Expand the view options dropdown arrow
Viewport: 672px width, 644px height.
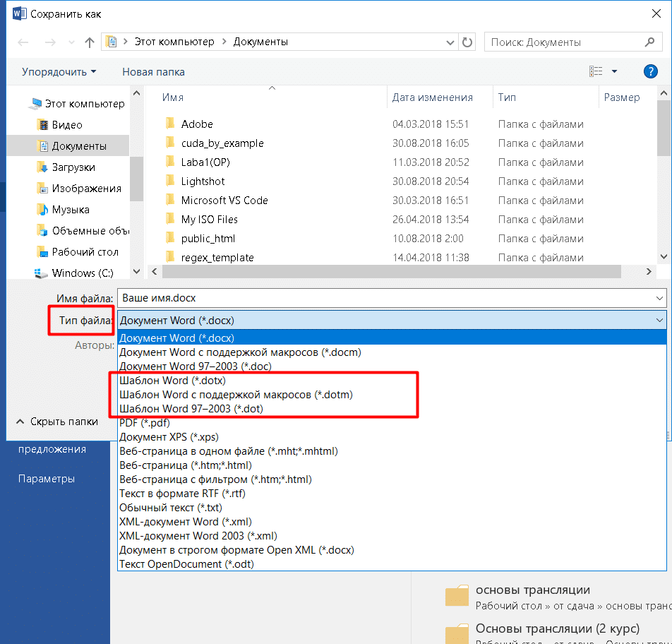click(x=614, y=71)
